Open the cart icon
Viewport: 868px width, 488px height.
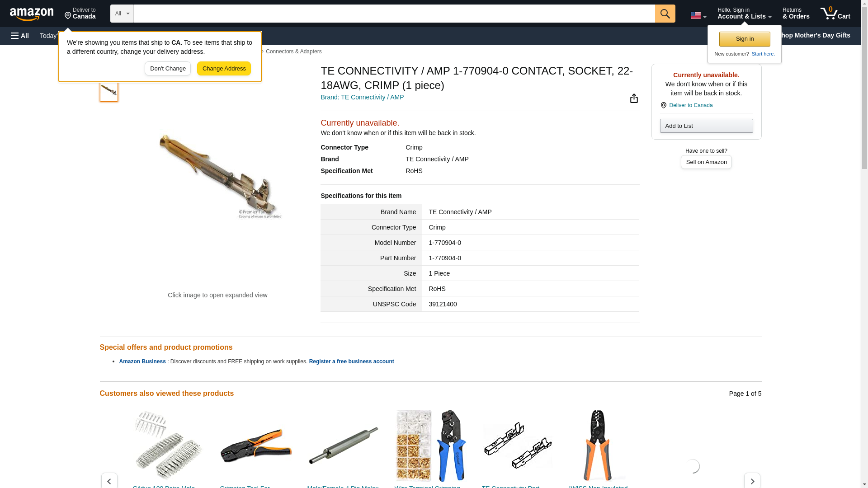(835, 14)
